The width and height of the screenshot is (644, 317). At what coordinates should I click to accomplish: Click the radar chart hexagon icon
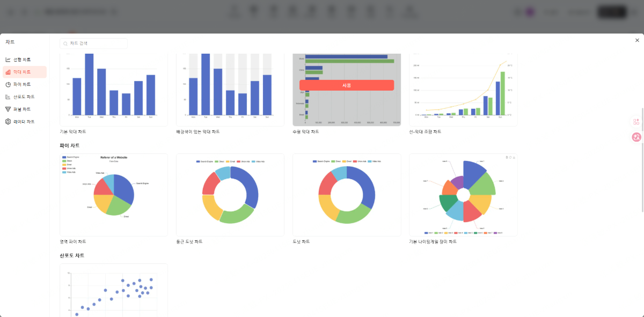8,122
